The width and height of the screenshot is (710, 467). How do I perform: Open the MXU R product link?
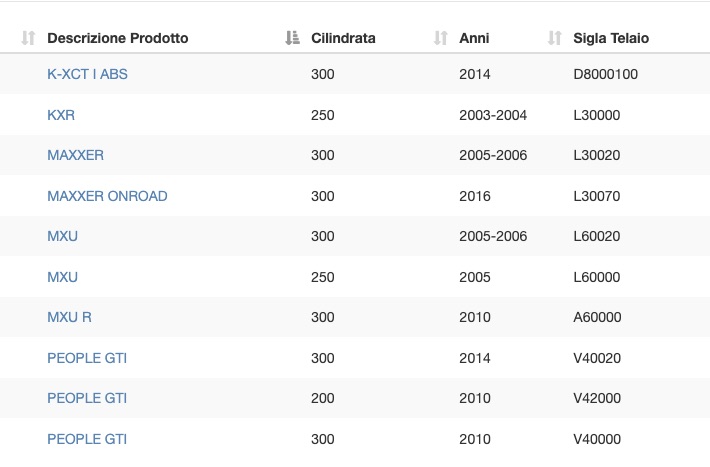click(69, 317)
